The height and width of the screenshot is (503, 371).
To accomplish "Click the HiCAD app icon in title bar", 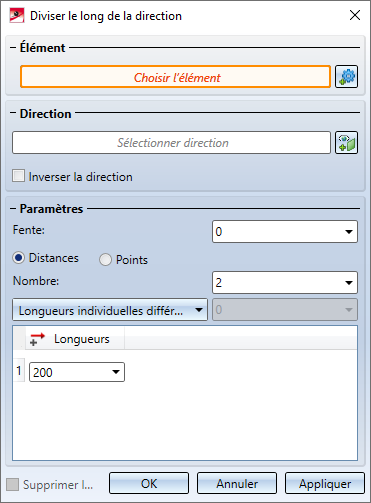I will pos(17,16).
